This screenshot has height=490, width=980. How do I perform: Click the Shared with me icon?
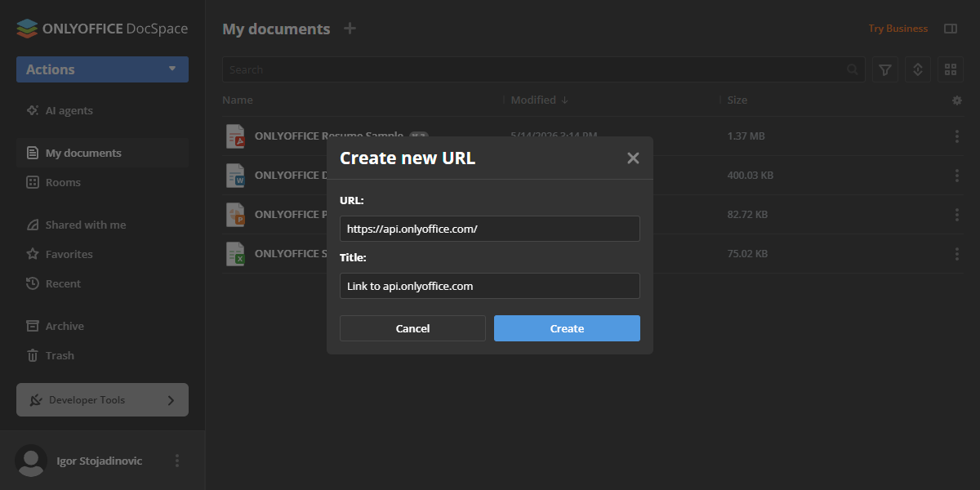33,225
